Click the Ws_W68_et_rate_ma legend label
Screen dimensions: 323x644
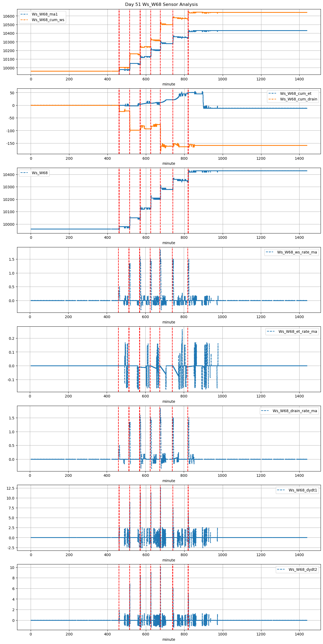tap(298, 331)
